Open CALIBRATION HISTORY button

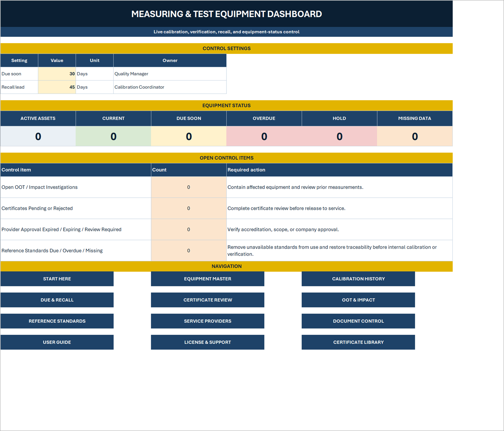click(358, 279)
